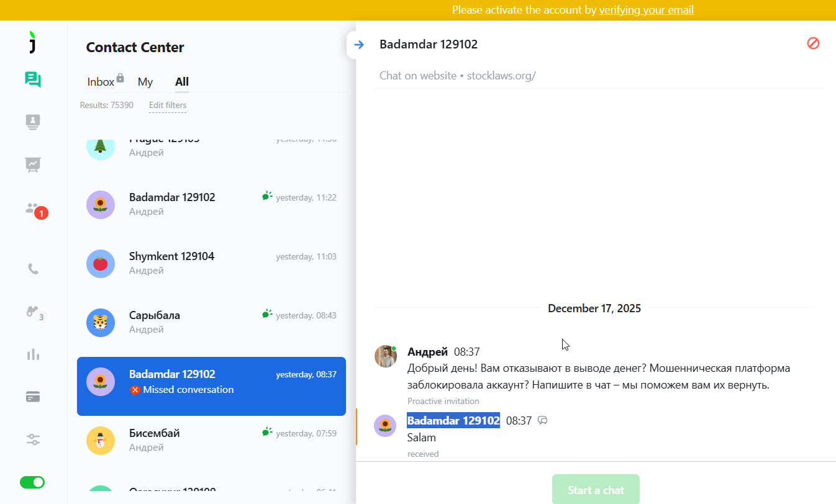Click sunflower avatar next to Salam message

click(385, 426)
